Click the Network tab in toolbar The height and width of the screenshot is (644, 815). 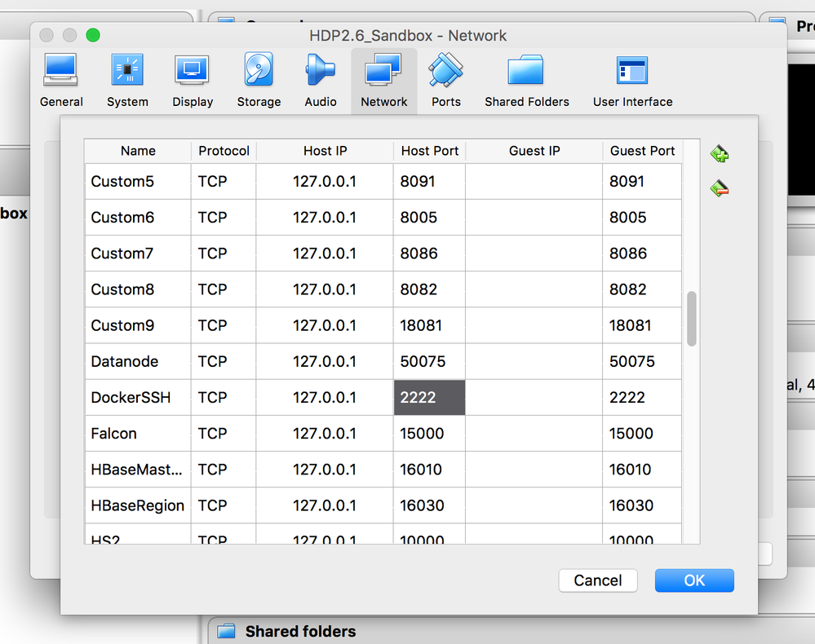pyautogui.click(x=384, y=81)
